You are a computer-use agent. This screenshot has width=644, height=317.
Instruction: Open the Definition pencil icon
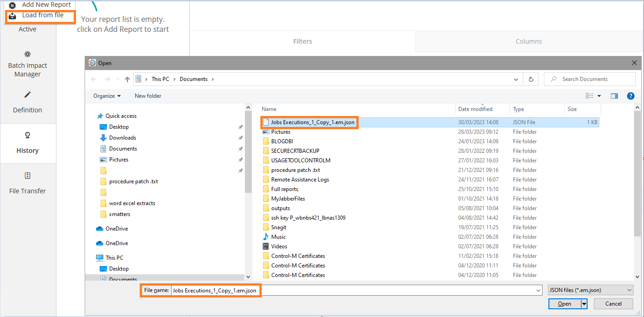pos(27,95)
